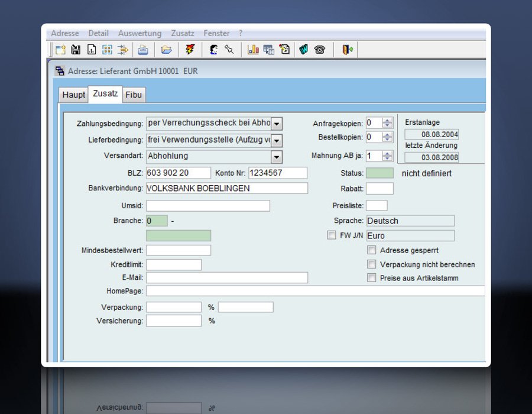Click the new record toolbar icon

[60, 50]
